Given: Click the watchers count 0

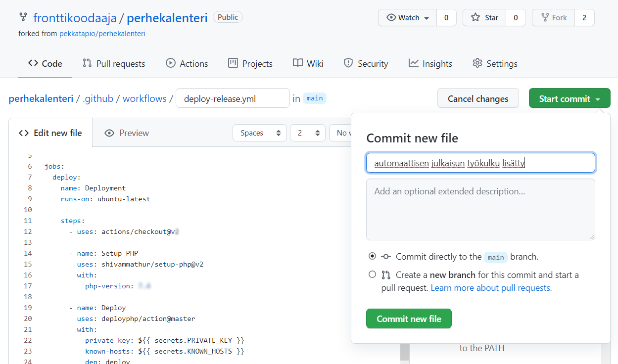Looking at the screenshot, I should pos(446,17).
